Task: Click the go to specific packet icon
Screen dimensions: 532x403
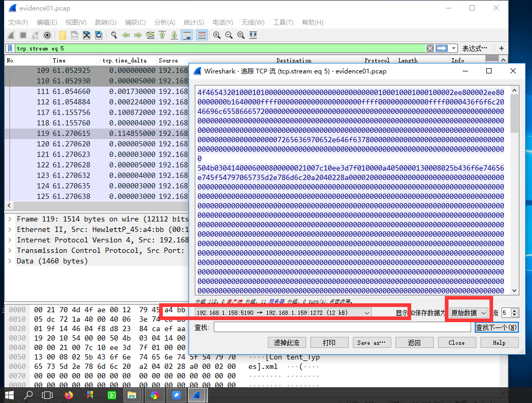Action: pyautogui.click(x=150, y=35)
